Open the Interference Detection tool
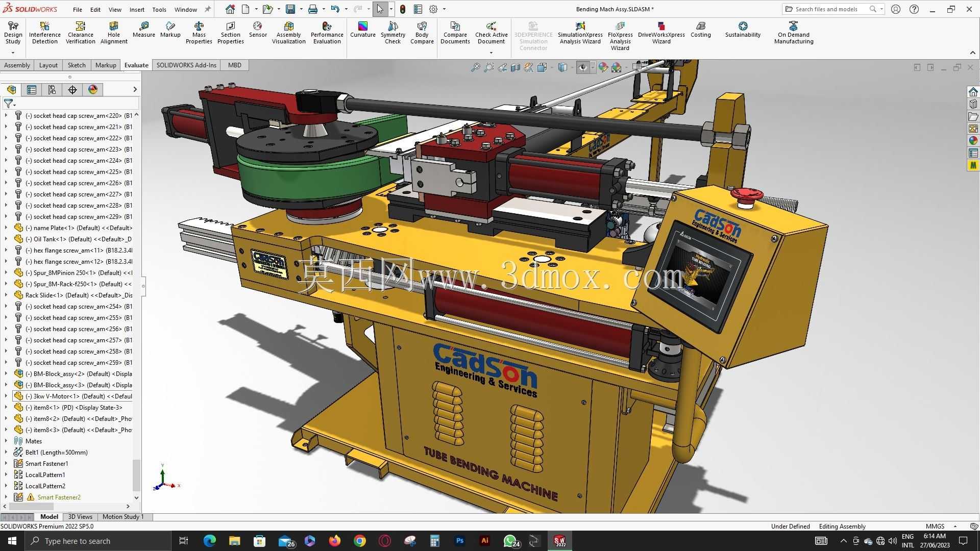The width and height of the screenshot is (980, 551). coord(45,33)
